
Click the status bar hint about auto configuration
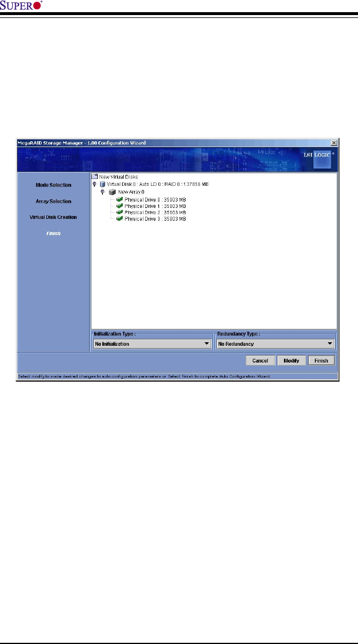[143, 376]
